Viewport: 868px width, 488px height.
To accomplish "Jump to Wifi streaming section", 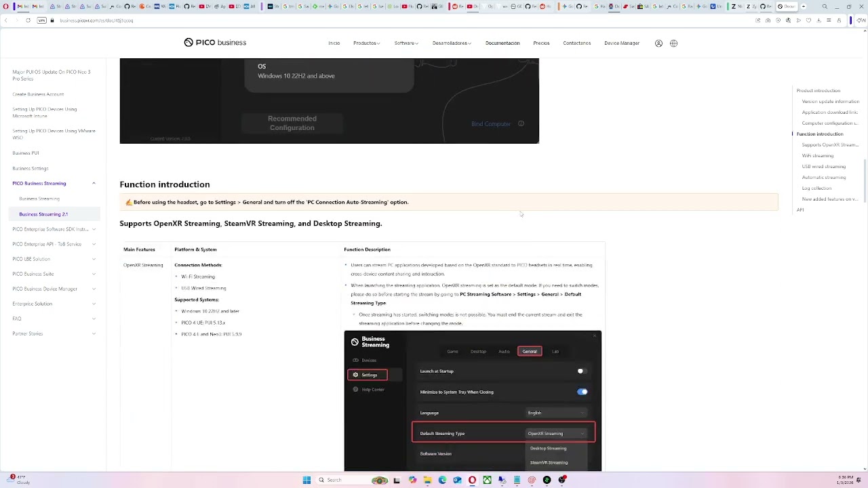I will tap(818, 156).
